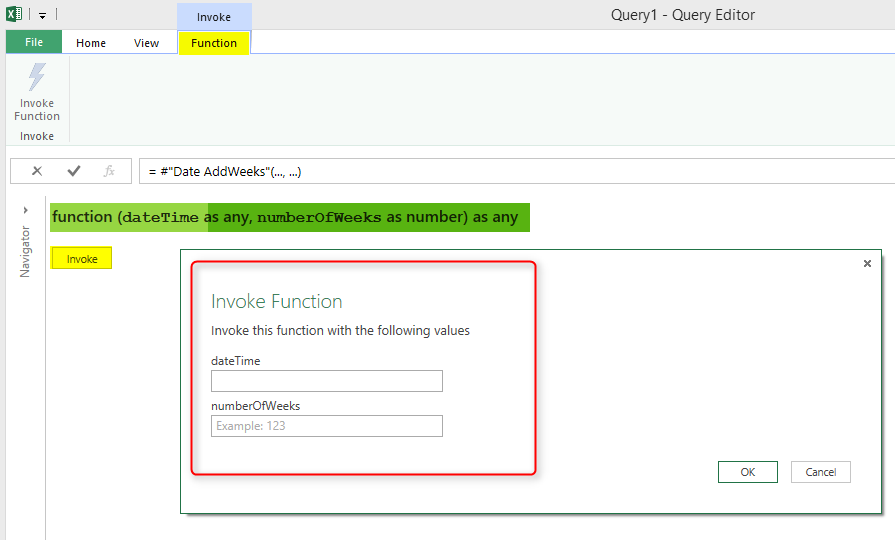This screenshot has width=895, height=540.
Task: Click the formula bar confirm checkmark
Action: (x=73, y=171)
